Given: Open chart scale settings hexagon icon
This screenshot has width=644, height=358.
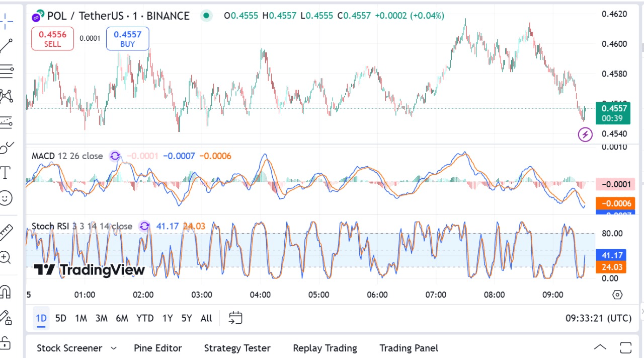Looking at the screenshot, I should (x=617, y=295).
